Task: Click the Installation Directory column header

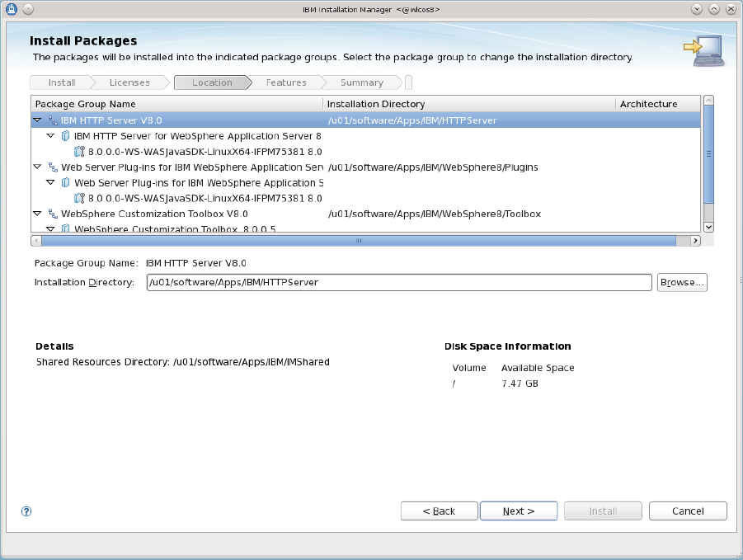Action: click(469, 104)
